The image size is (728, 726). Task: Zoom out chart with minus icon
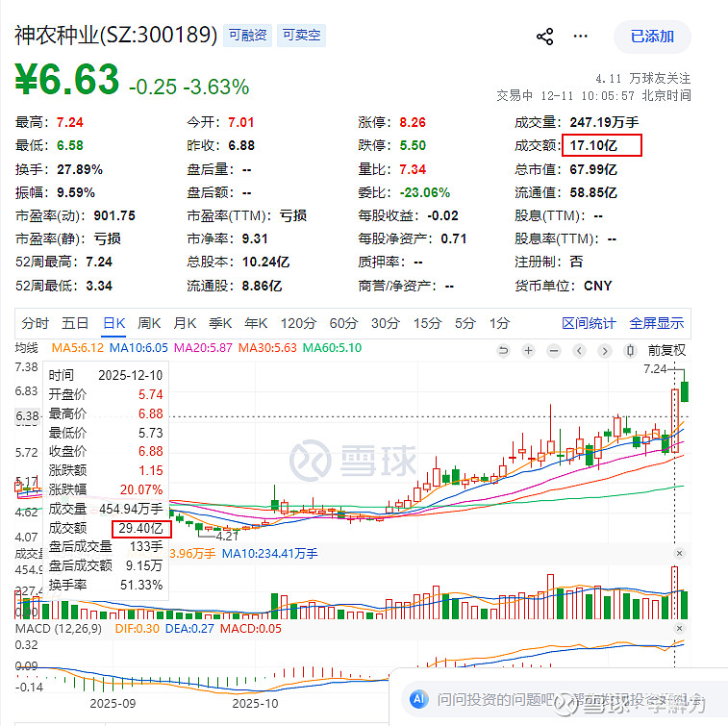pyautogui.click(x=553, y=350)
